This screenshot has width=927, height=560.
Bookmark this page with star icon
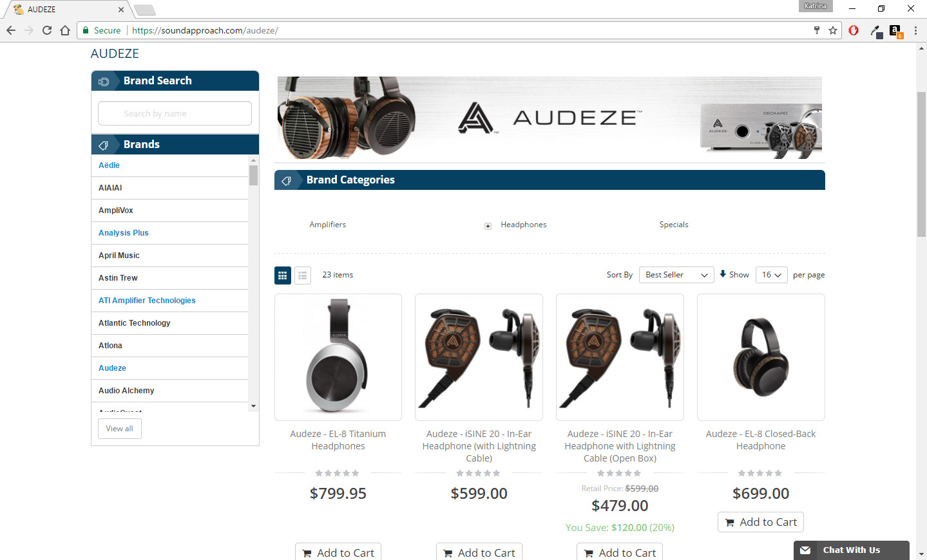pos(833,30)
